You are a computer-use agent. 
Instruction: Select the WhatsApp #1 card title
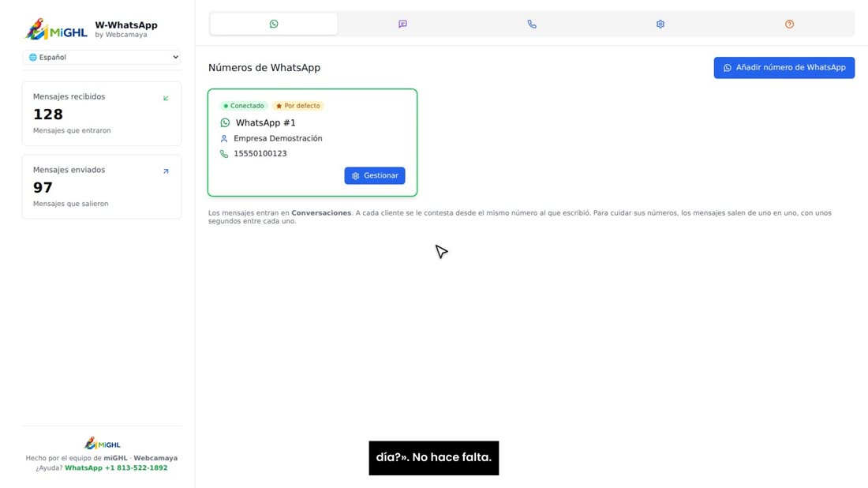266,122
